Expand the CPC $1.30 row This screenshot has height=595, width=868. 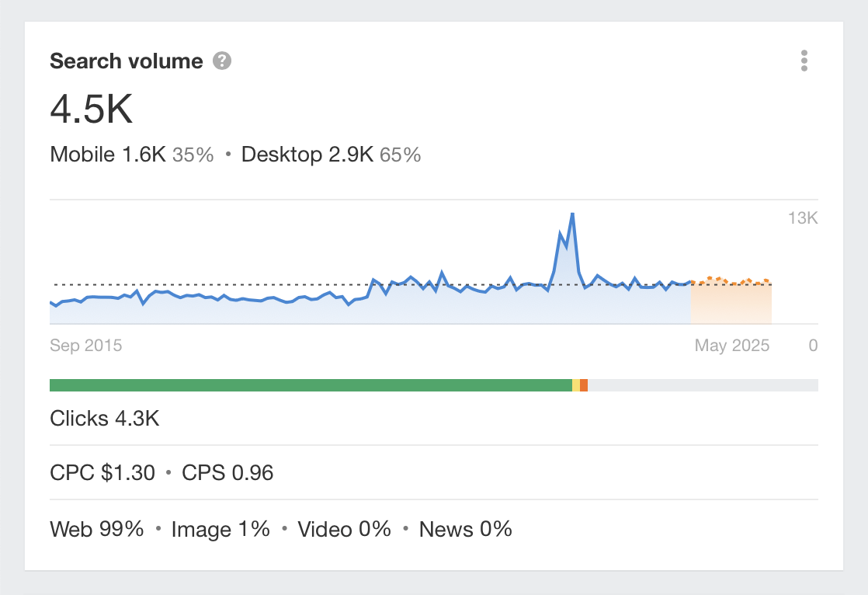103,472
